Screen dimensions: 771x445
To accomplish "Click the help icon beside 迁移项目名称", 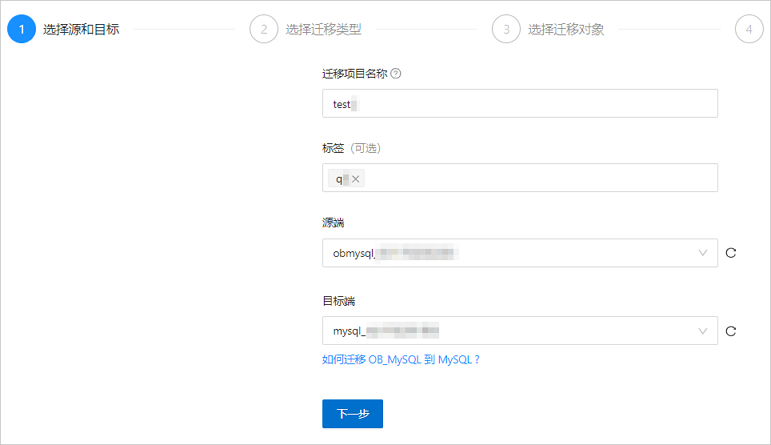I will click(x=396, y=74).
